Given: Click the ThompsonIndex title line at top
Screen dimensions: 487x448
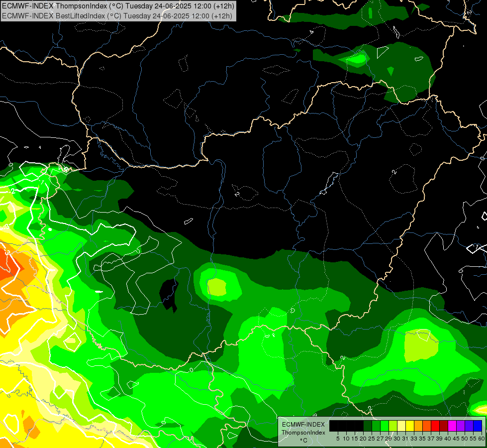Looking at the screenshot, I should [118, 5].
